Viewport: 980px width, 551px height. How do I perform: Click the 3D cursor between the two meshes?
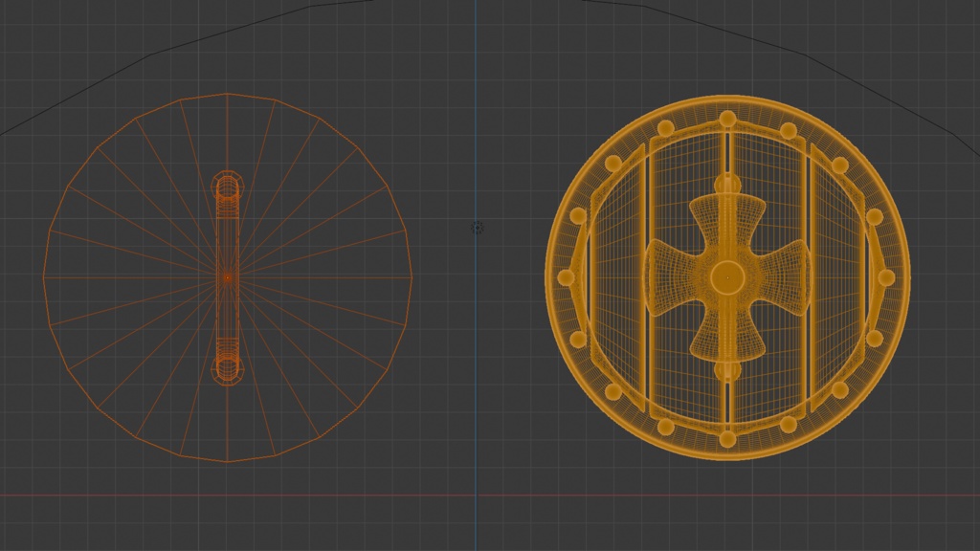point(477,228)
